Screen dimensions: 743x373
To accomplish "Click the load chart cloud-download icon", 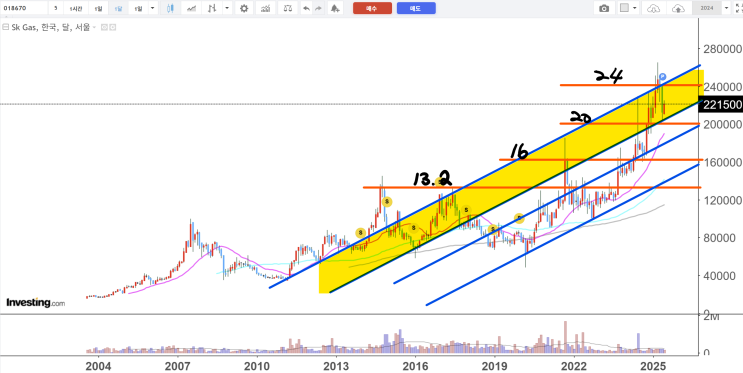I will [653, 8].
